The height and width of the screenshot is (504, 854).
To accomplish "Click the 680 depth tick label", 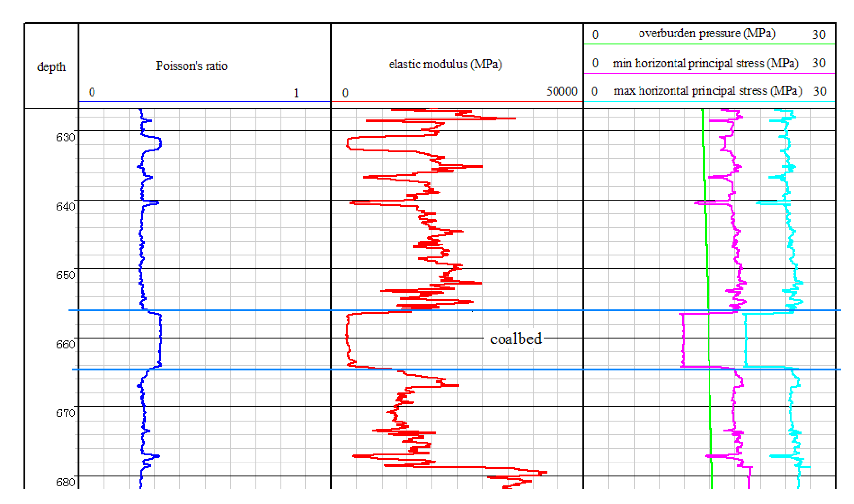I will pyautogui.click(x=65, y=482).
